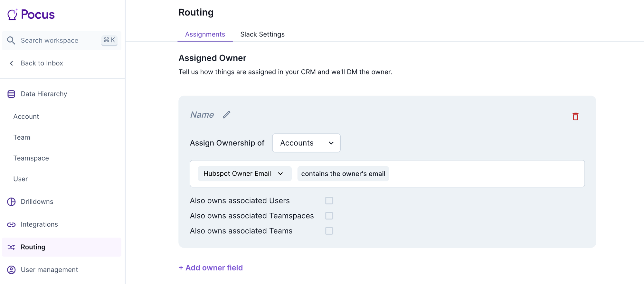Image resolution: width=644 pixels, height=284 pixels.
Task: Go to the Account sidebar item
Action: tap(26, 117)
